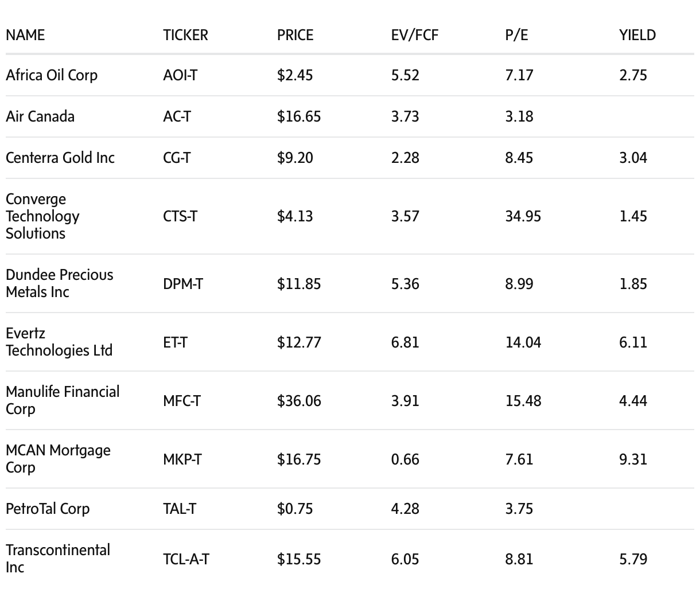
Task: Click the CTS-T ticker symbol
Action: point(180,216)
